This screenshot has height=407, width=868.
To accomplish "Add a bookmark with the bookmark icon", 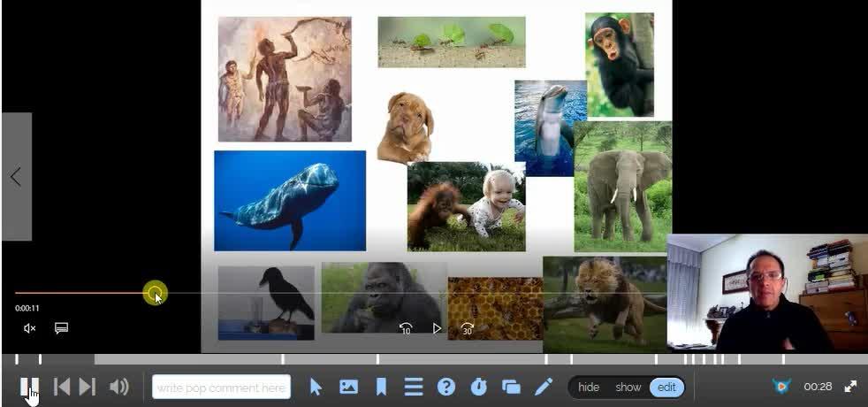I will click(x=381, y=387).
